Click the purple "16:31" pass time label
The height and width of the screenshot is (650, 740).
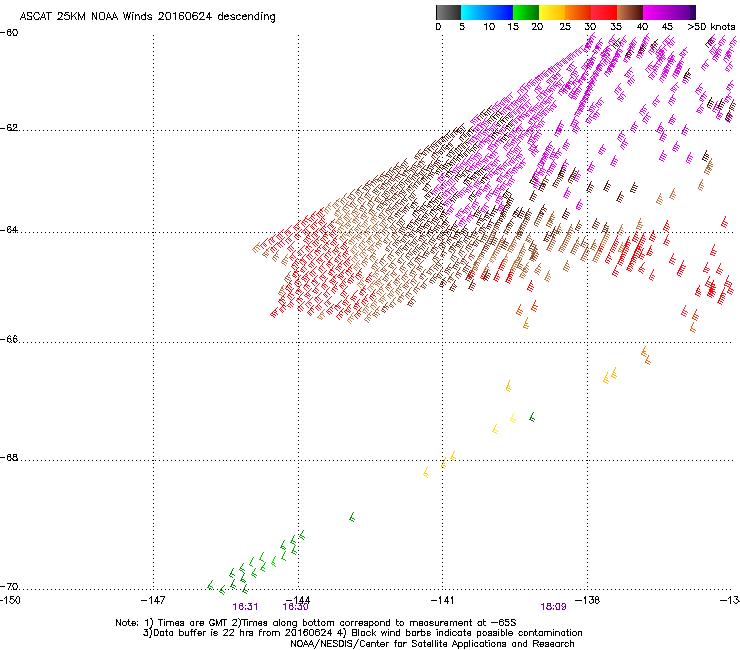click(x=245, y=607)
